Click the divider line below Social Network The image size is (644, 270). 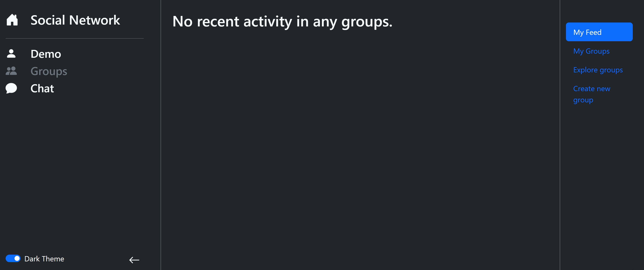(x=75, y=38)
